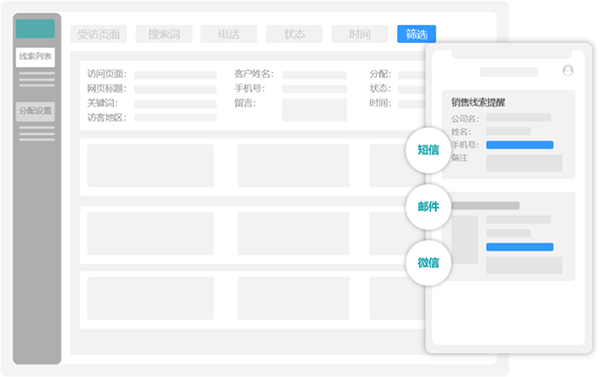Image resolution: width=600 pixels, height=377 pixels.
Task: Open the 状态 filter
Action: point(294,34)
